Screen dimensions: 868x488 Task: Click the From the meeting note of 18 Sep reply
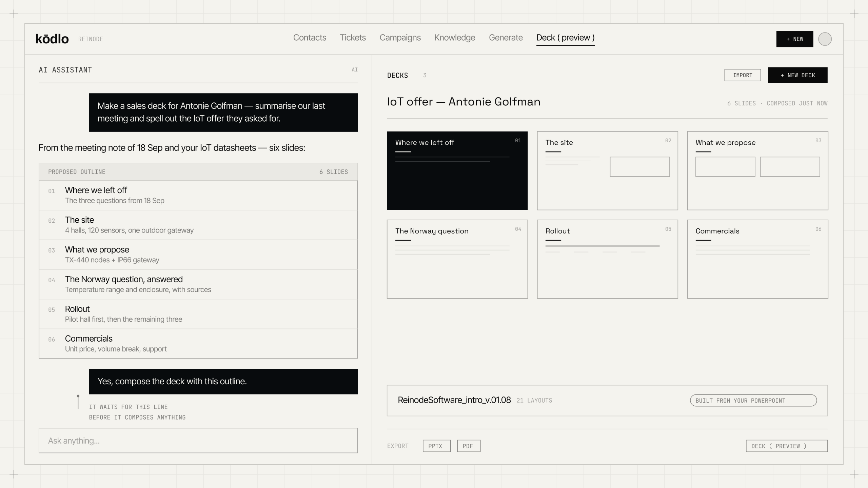[x=172, y=148]
